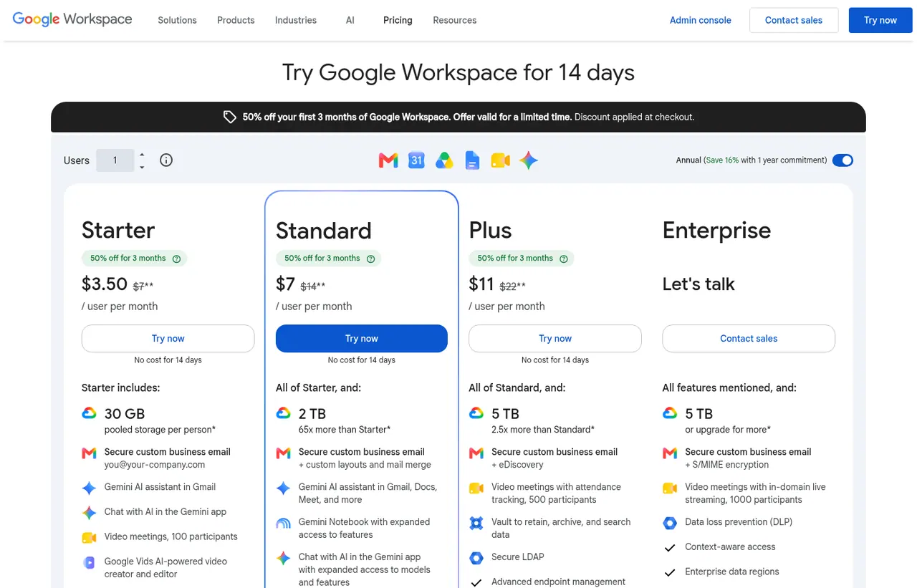Open the Products menu
This screenshot has width=917, height=588.
tap(236, 20)
